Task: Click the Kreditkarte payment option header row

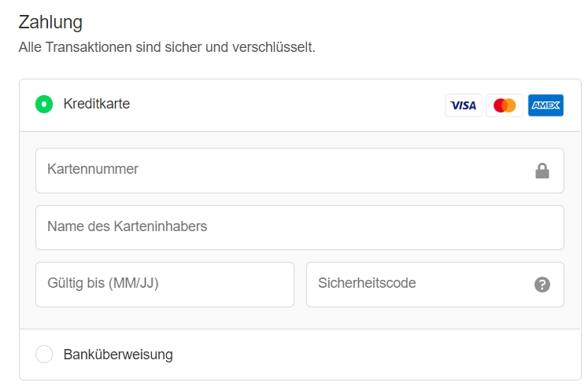Action: [x=300, y=105]
